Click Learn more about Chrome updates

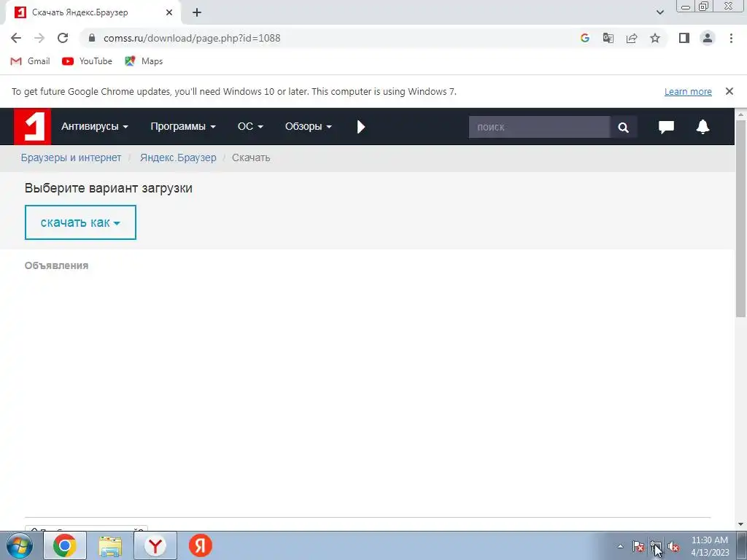(x=688, y=91)
